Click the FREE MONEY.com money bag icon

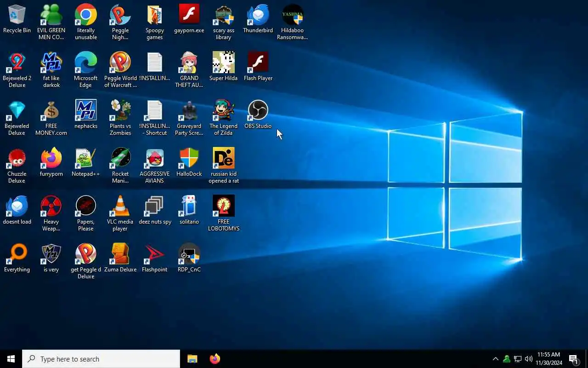(x=51, y=118)
